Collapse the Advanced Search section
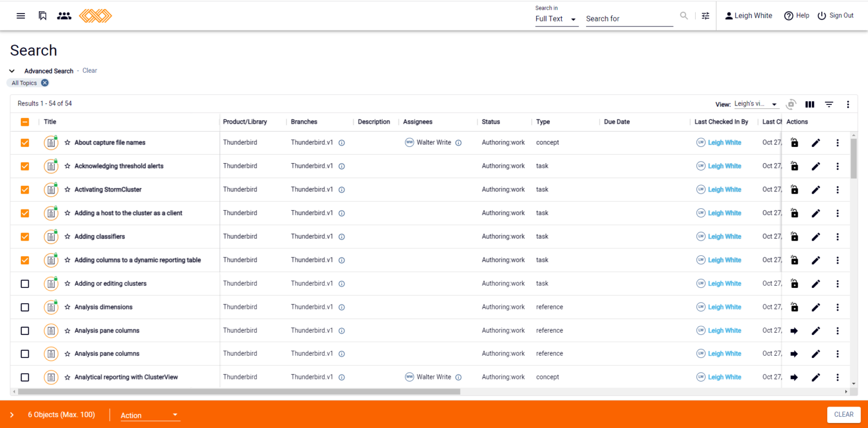The width and height of the screenshot is (868, 428). [x=12, y=71]
